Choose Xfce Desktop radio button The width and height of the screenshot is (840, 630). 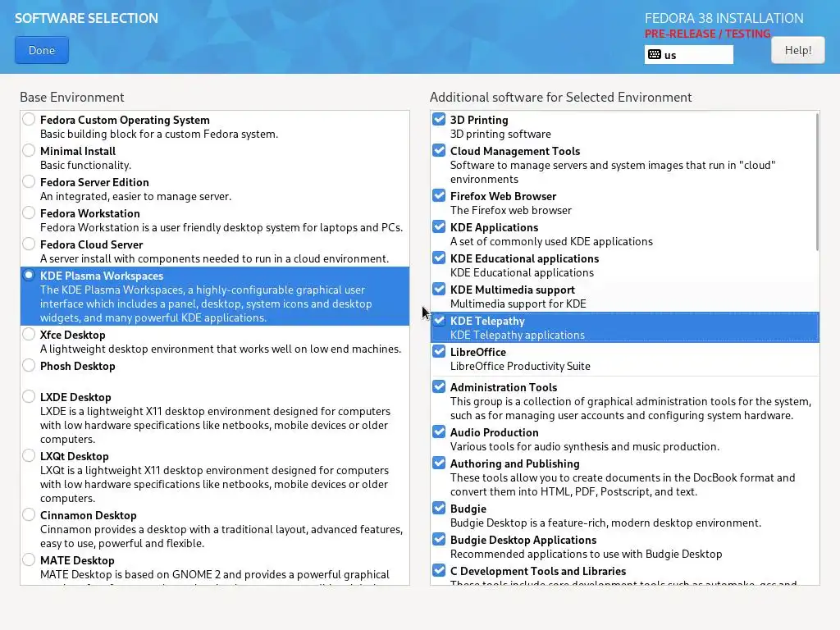[x=29, y=335]
